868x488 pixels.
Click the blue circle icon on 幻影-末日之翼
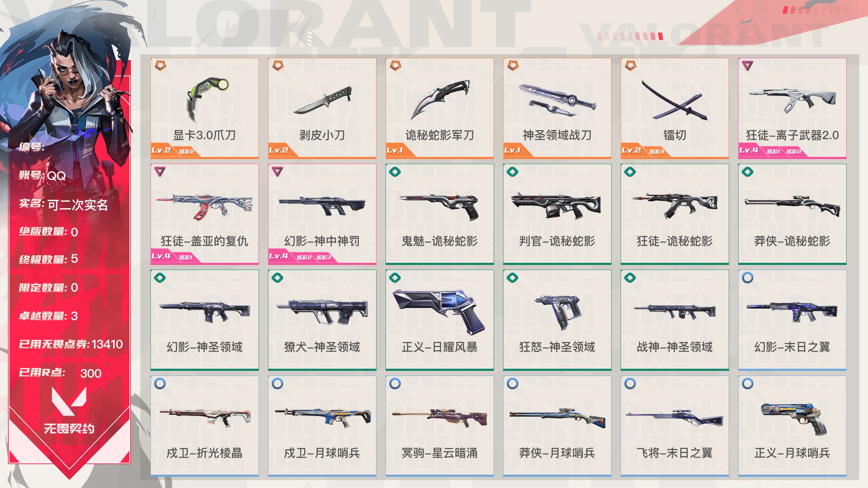tap(748, 278)
